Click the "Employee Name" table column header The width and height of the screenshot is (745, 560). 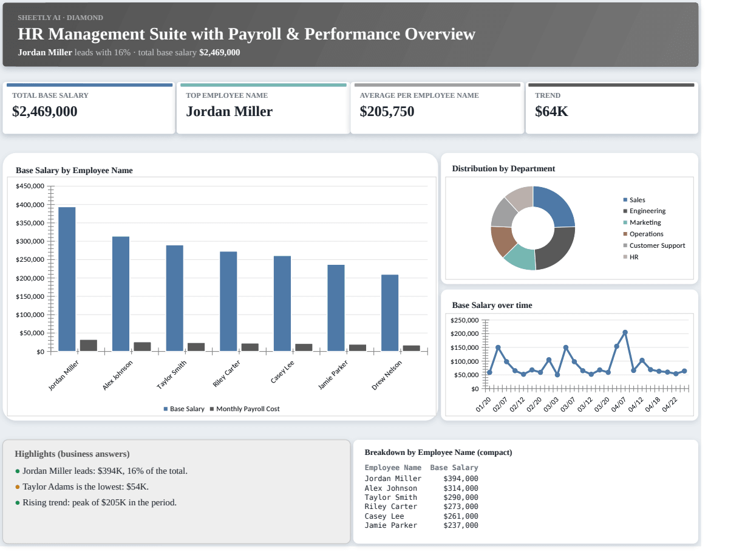click(x=393, y=468)
